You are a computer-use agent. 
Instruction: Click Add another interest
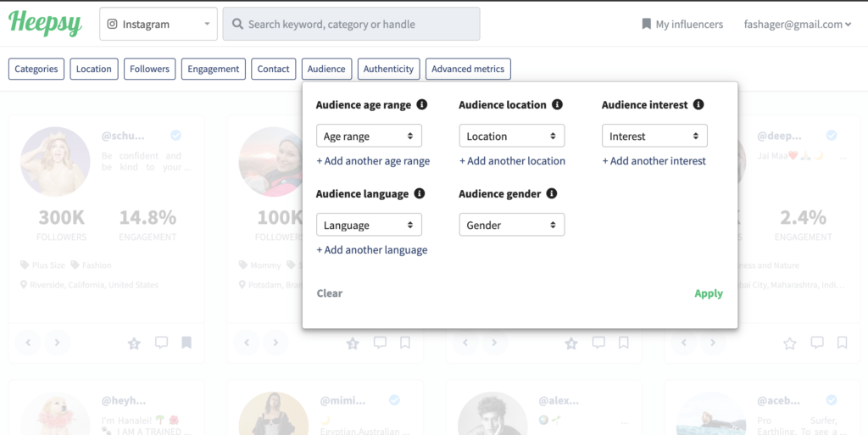coord(654,161)
